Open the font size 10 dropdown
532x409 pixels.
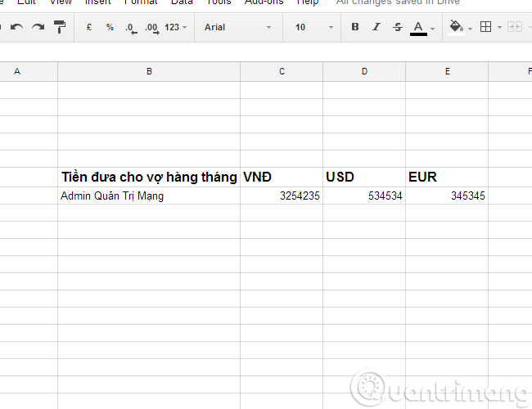(314, 27)
